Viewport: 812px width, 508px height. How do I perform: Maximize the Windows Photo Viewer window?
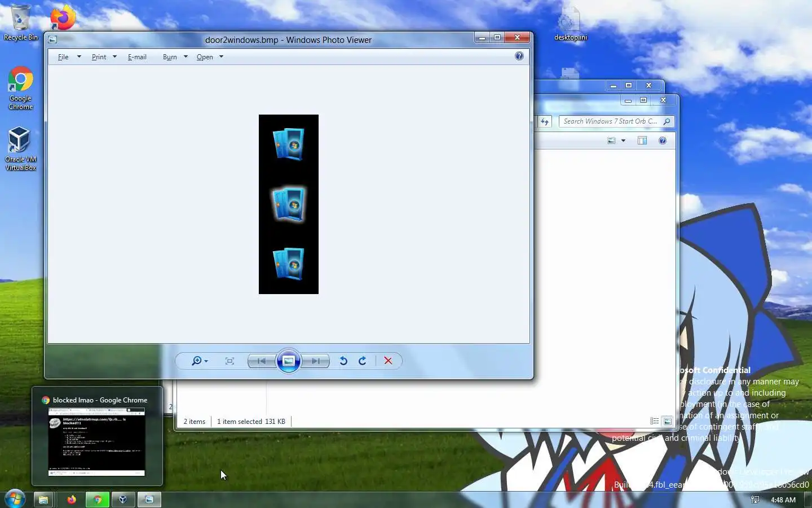tap(497, 38)
